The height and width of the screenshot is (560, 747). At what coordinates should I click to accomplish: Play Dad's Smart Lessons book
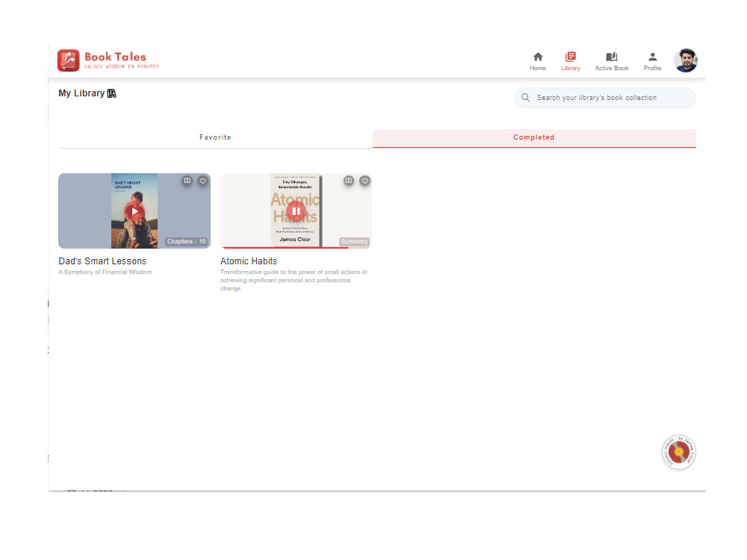pos(134,211)
